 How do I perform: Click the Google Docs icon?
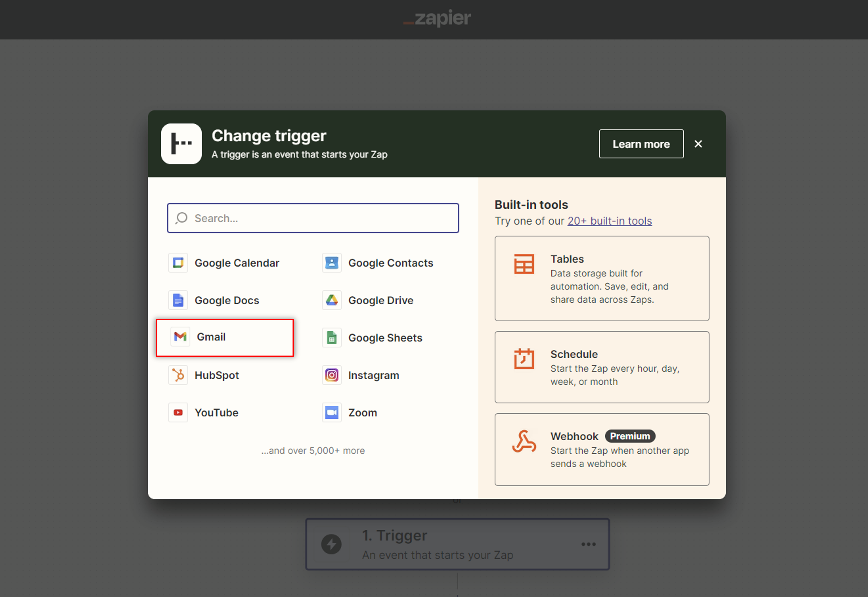click(x=178, y=300)
